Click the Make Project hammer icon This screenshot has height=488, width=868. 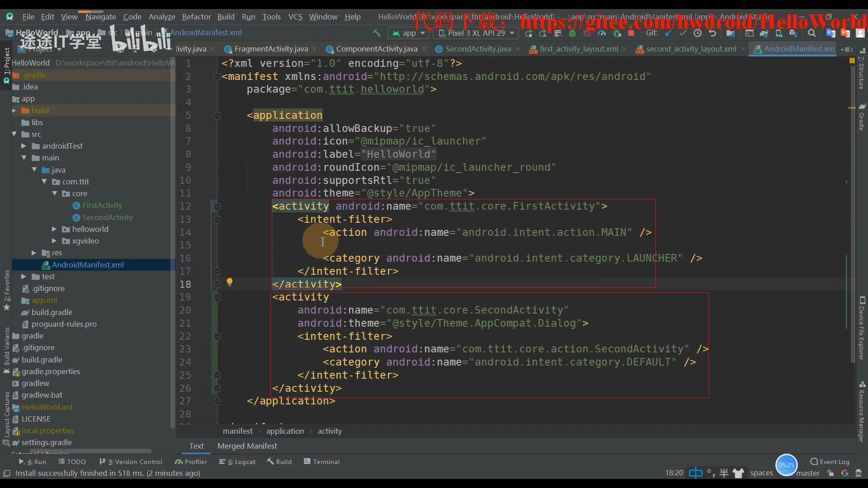[x=376, y=33]
